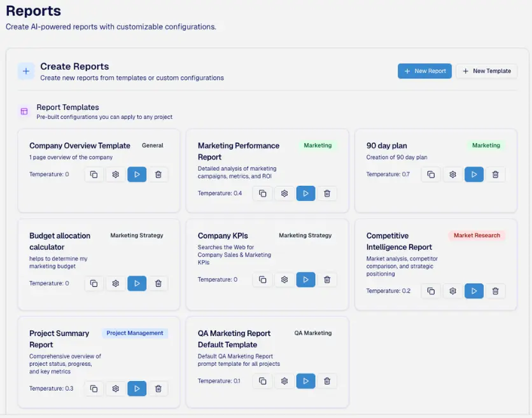The width and height of the screenshot is (532, 418).
Task: Copy the Competitive Intelligence Report template
Action: point(431,291)
